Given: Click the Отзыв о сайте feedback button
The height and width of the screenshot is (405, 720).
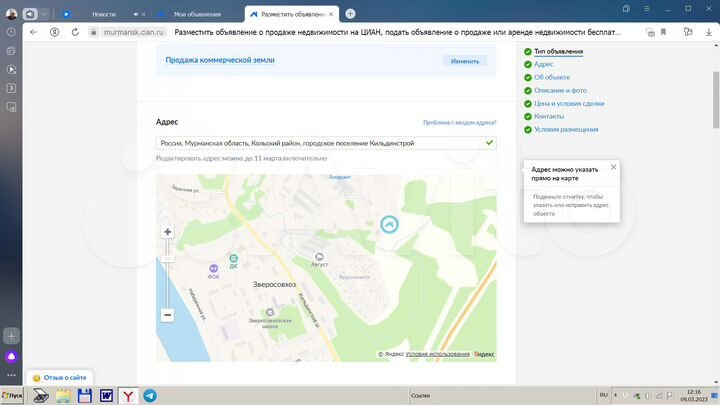Looking at the screenshot, I should pos(60,377).
